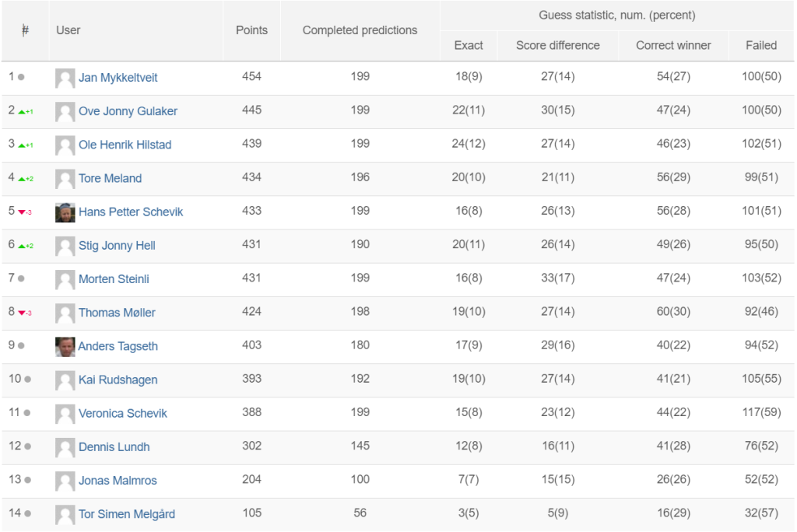
Task: Open Ole Henrik Hilstad's profile link
Action: click(x=125, y=145)
